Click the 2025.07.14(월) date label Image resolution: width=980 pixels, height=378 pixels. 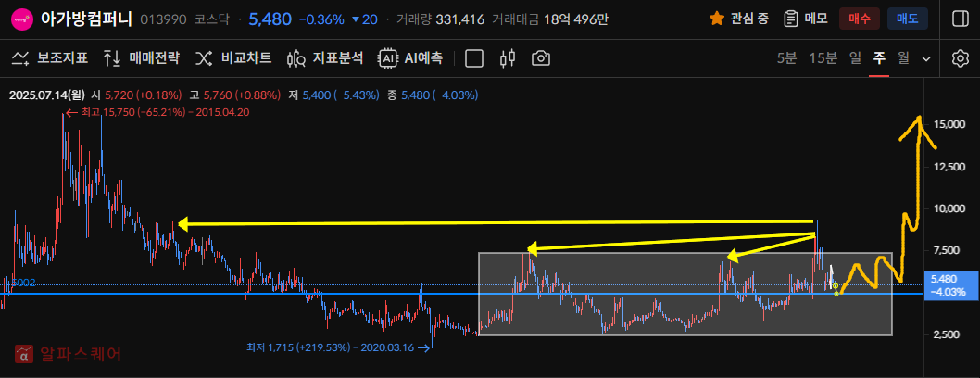coord(47,95)
